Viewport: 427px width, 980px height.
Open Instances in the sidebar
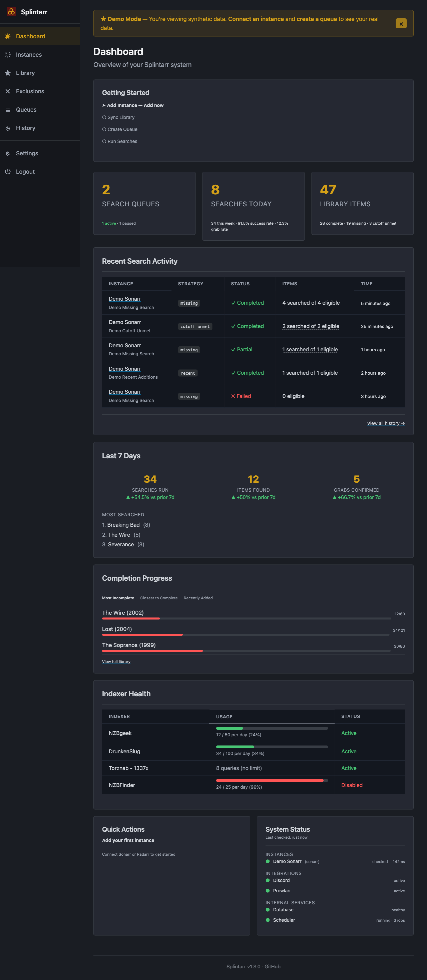pyautogui.click(x=40, y=54)
